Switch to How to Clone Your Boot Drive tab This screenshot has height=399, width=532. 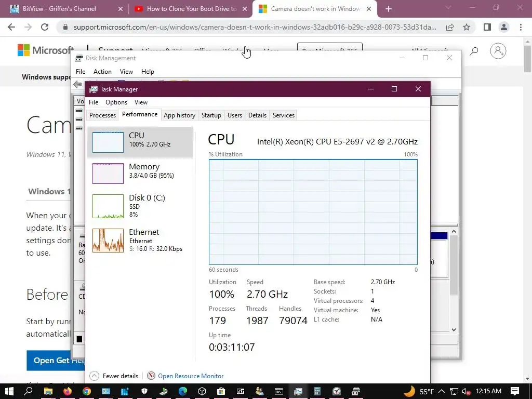pyautogui.click(x=192, y=9)
